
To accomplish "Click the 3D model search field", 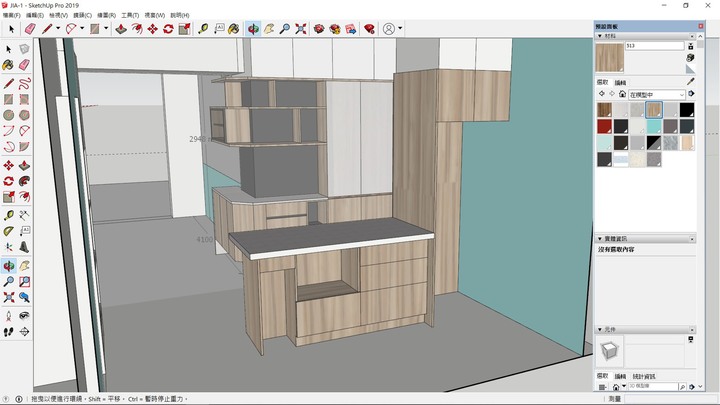I will pos(652,387).
